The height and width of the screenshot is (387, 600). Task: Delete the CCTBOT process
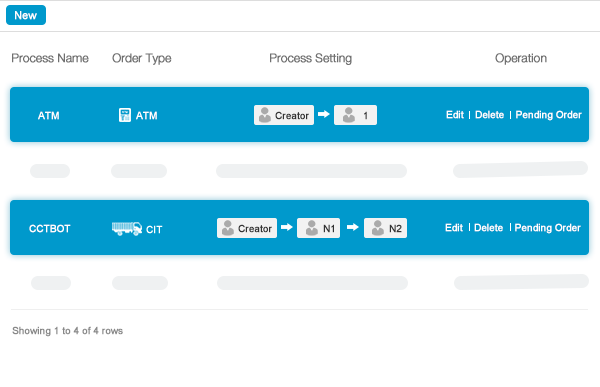[x=488, y=228]
